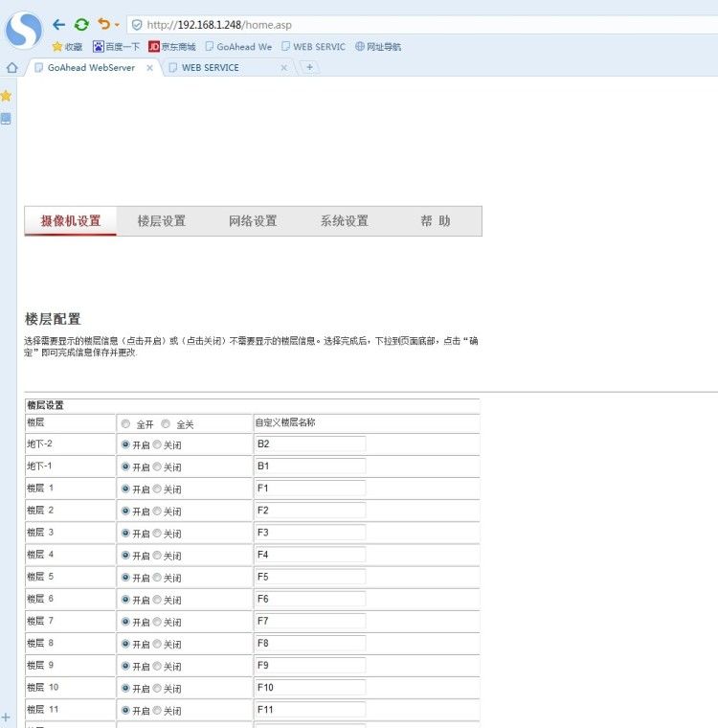The width and height of the screenshot is (718, 728).
Task: Click the 自定义楼层名称 column header
Action: coord(285,422)
